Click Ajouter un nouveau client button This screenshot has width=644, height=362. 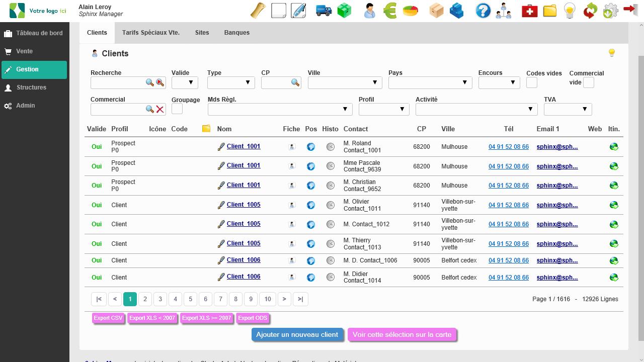coord(297,334)
